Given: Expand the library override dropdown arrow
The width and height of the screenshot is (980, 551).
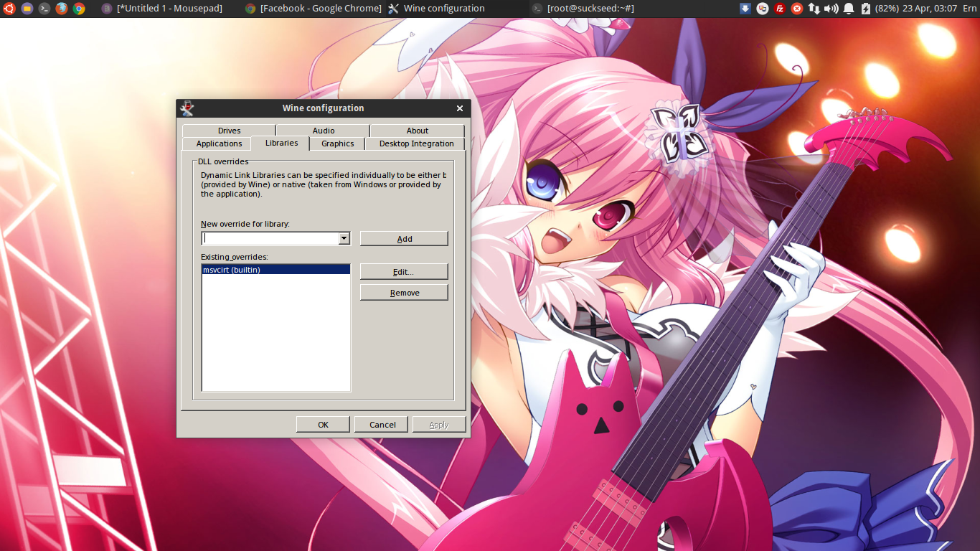Looking at the screenshot, I should [x=344, y=238].
